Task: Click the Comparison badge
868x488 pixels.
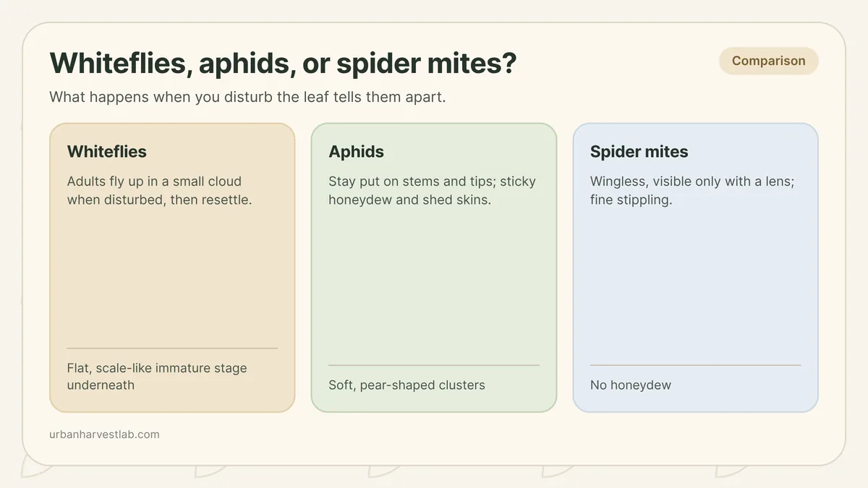Action: (768, 61)
